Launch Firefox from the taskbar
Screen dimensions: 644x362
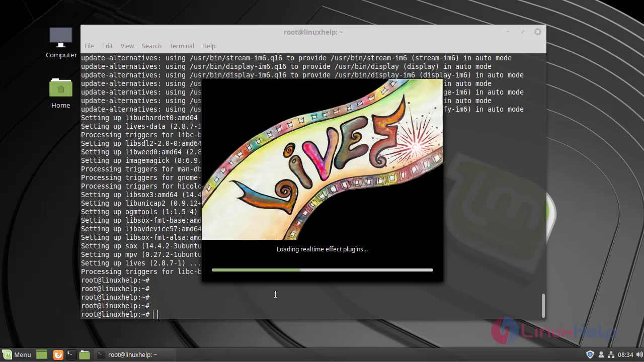coord(58,354)
